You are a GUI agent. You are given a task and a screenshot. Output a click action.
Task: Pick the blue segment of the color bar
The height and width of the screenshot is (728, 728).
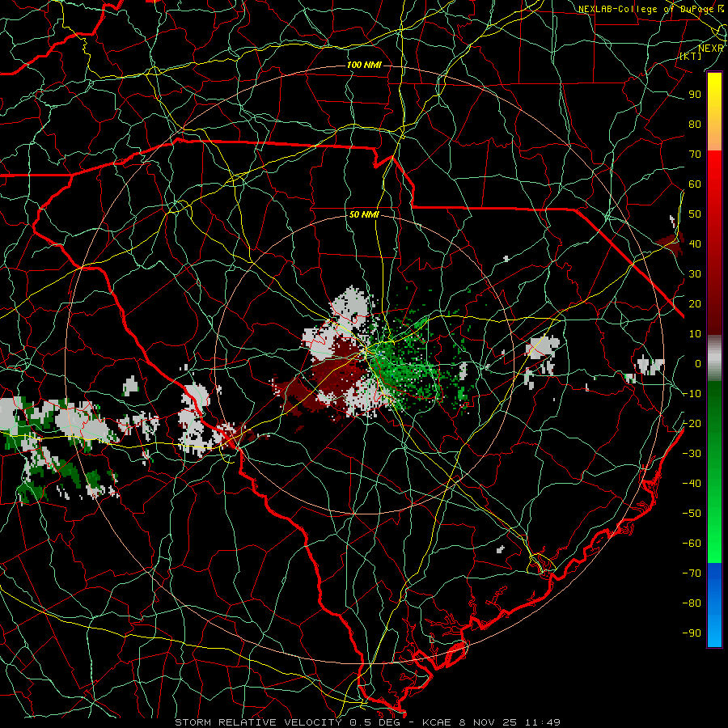(x=714, y=605)
